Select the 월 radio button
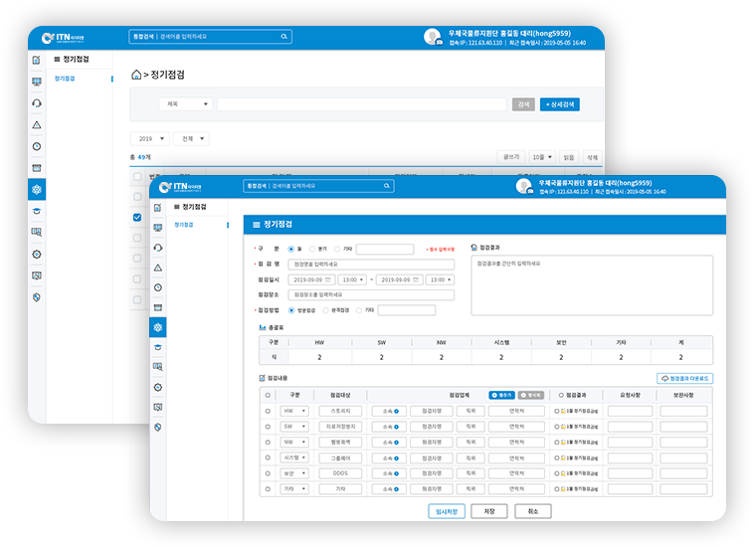Image resolution: width=756 pixels, height=547 pixels. [290, 250]
